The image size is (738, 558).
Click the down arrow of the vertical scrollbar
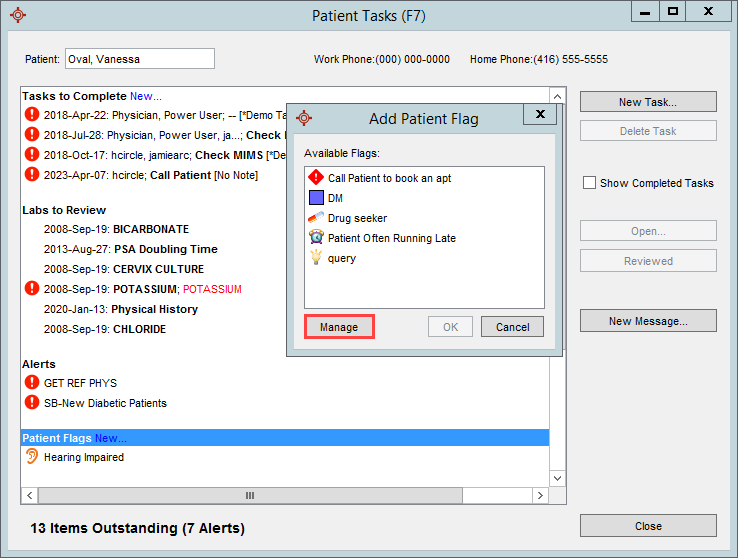558,478
